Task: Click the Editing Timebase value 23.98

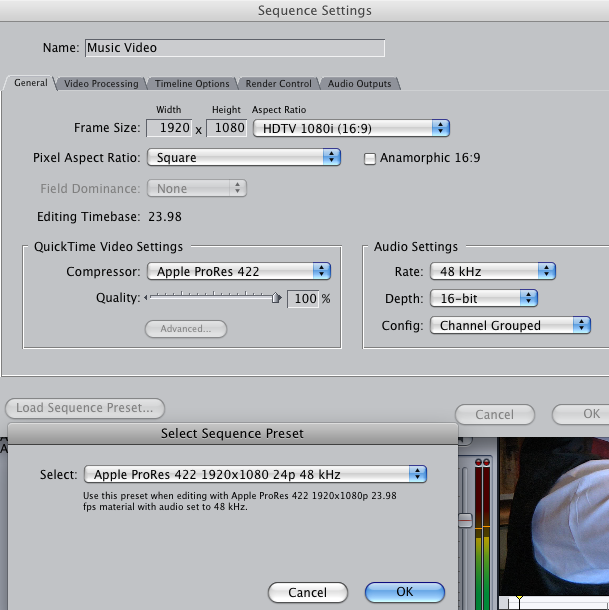Action: pos(165,217)
